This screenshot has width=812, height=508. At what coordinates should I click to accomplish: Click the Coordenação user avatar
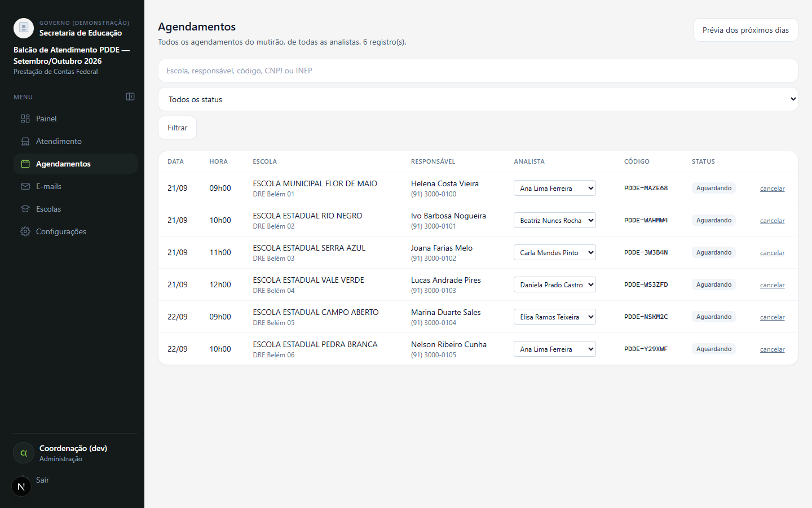(24, 453)
